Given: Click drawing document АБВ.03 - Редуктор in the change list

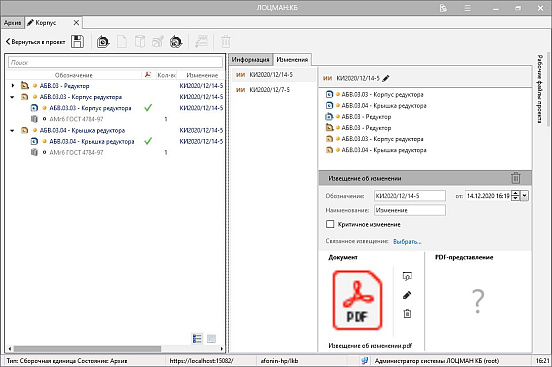Looking at the screenshot, I should pos(358,117).
